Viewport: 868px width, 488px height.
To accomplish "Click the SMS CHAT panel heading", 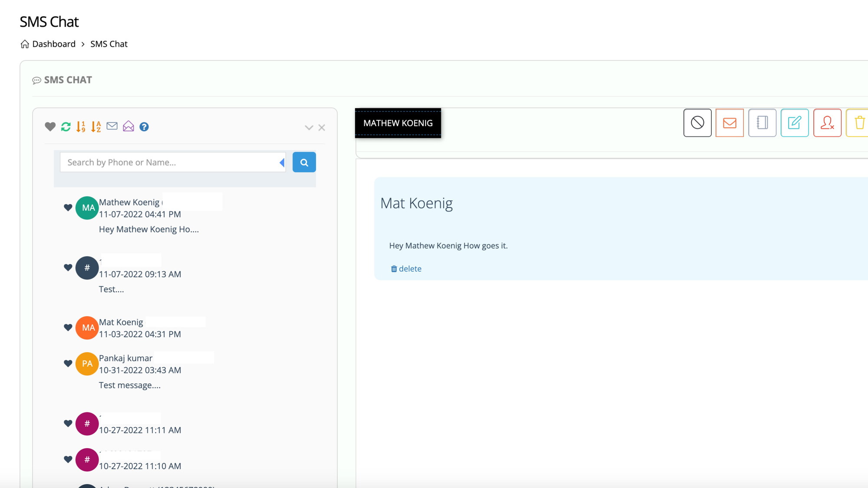I will point(62,80).
